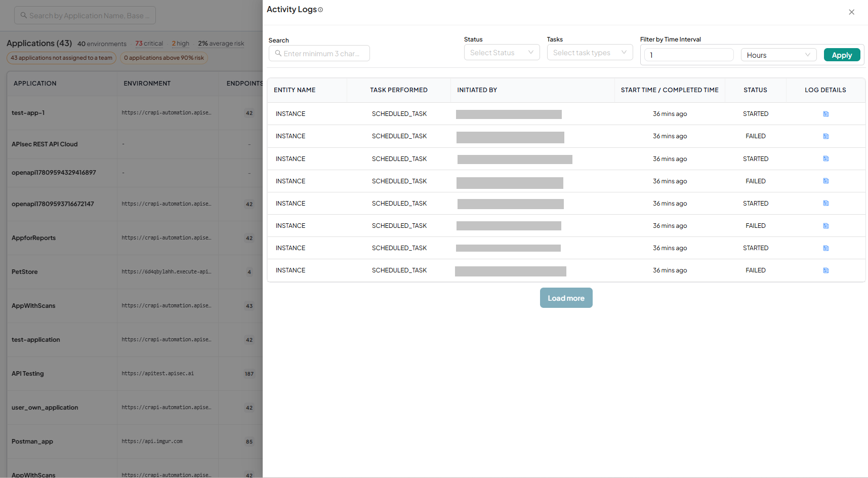Click the Search by Application Name field
The image size is (868, 478).
point(85,15)
